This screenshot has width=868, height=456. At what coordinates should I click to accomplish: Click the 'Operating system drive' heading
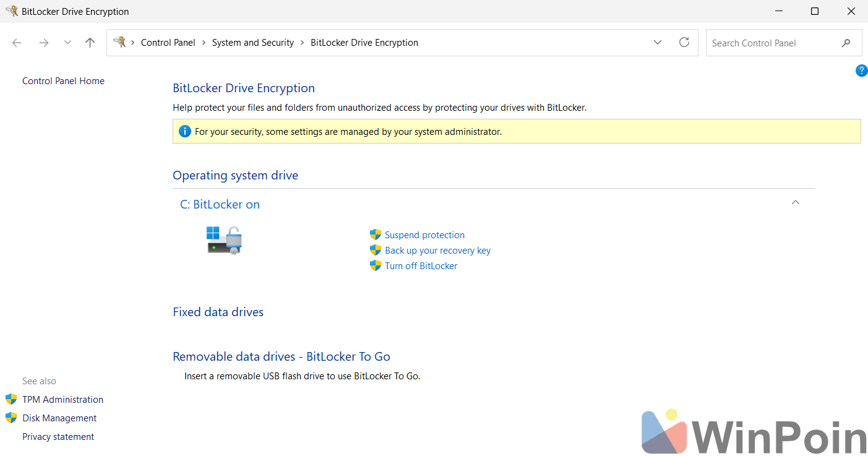[x=235, y=175]
